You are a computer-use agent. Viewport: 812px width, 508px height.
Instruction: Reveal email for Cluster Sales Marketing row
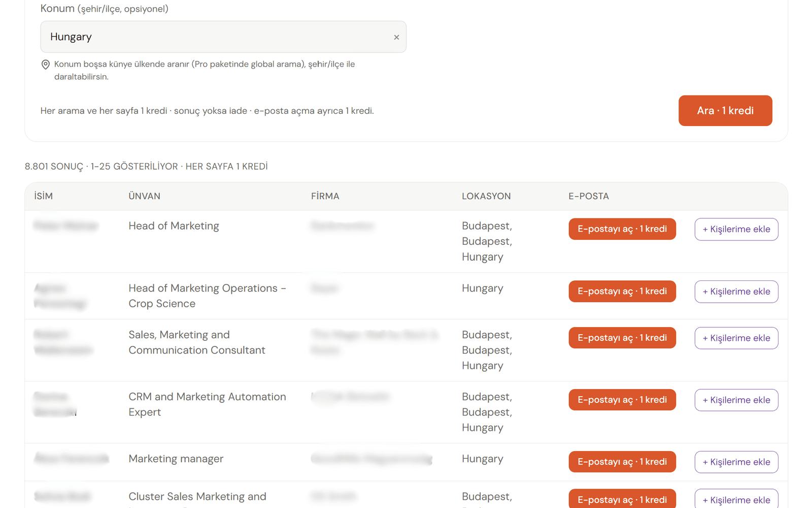[x=622, y=499]
